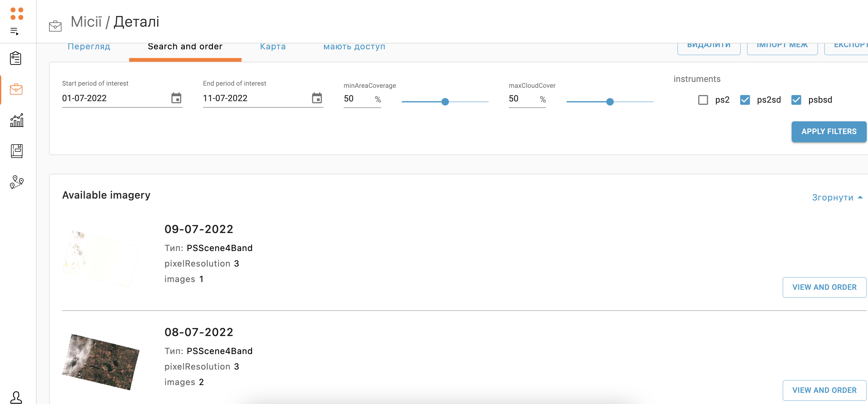Click the orange four-dot app logo

coord(16,14)
